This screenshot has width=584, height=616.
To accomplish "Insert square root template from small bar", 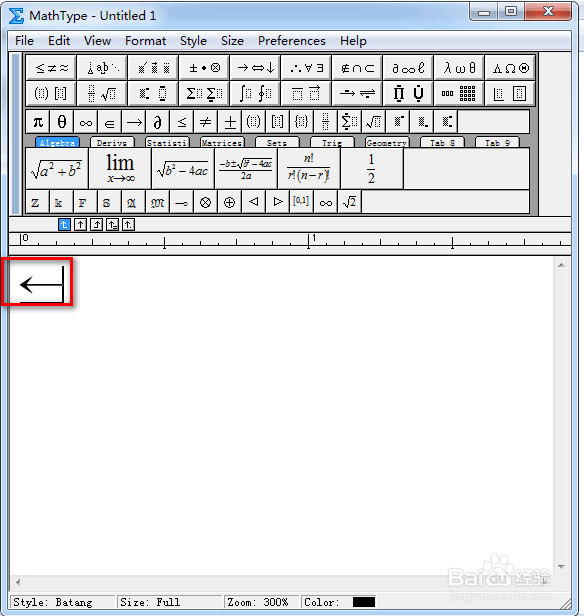I will click(x=373, y=122).
